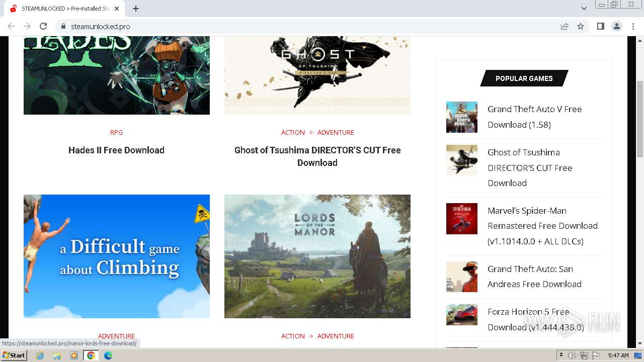Open San Andreas sidebar thumbnail
This screenshot has height=362, width=644.
click(x=462, y=277)
